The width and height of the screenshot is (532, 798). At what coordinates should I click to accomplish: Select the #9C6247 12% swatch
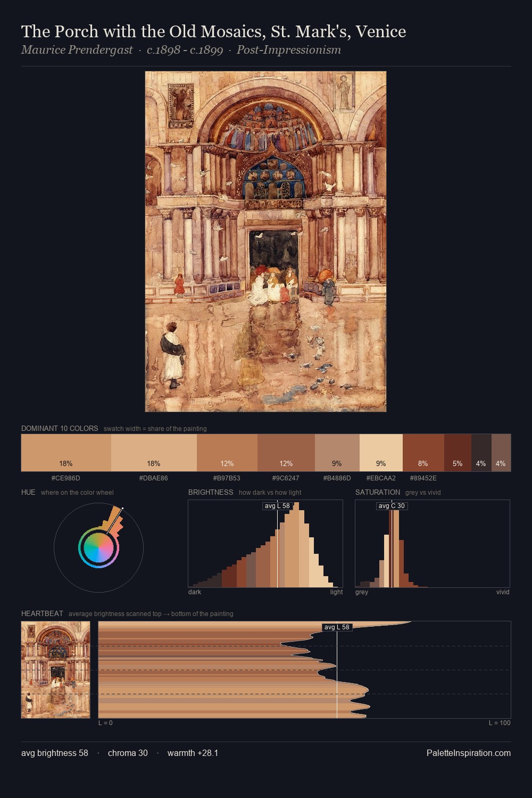[x=286, y=453]
